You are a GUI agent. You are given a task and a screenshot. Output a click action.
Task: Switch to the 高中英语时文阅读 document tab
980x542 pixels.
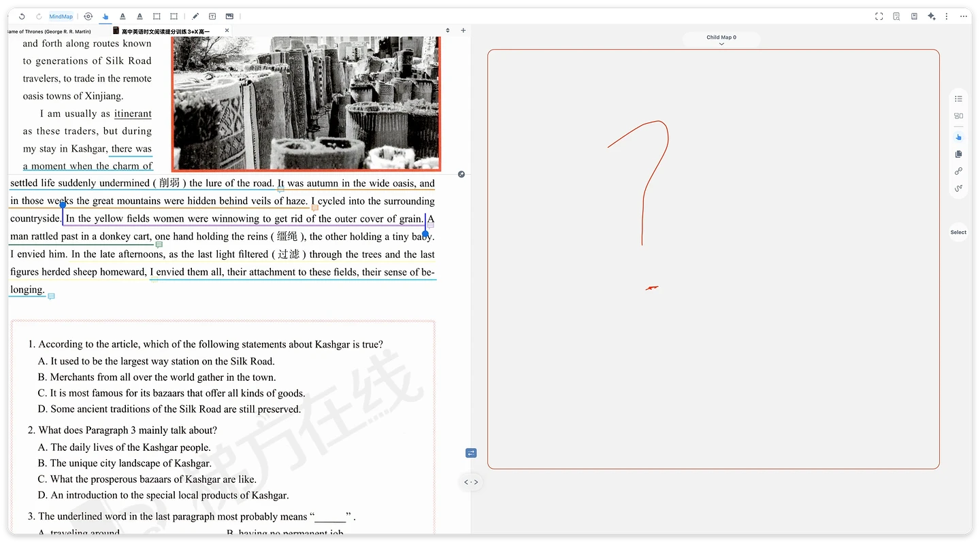(x=166, y=31)
